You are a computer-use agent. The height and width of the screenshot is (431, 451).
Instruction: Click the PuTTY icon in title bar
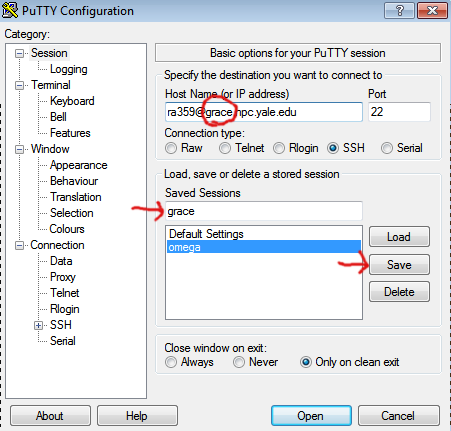tap(10, 10)
